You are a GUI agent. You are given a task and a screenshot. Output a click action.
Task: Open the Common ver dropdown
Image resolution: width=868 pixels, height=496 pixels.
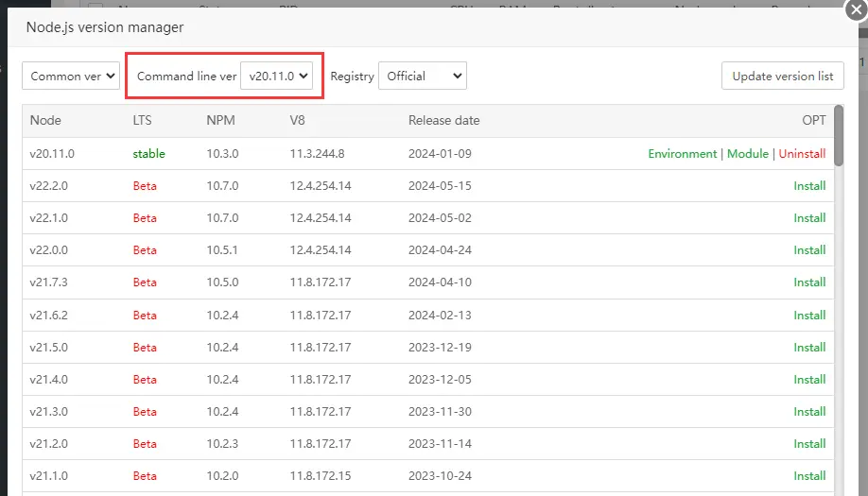pos(71,77)
